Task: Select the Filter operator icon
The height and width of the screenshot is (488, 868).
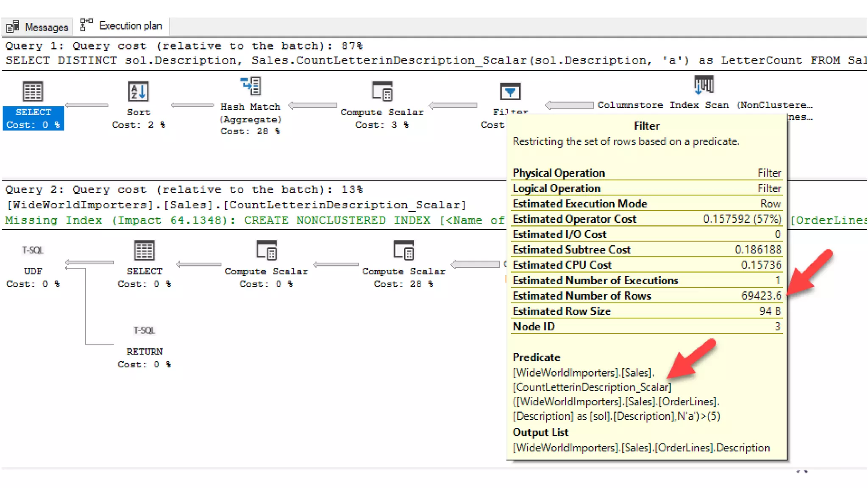Action: (510, 91)
